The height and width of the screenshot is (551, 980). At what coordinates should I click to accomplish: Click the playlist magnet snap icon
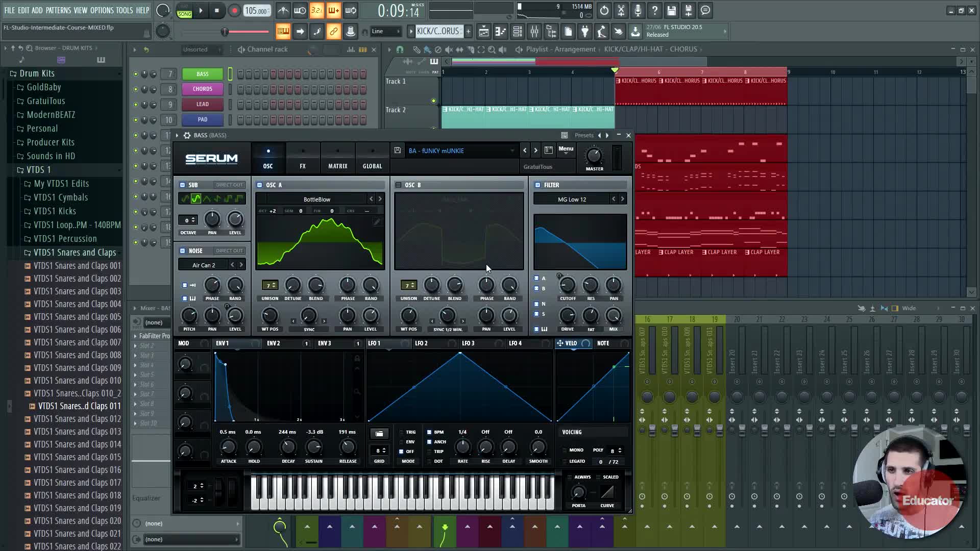(400, 49)
